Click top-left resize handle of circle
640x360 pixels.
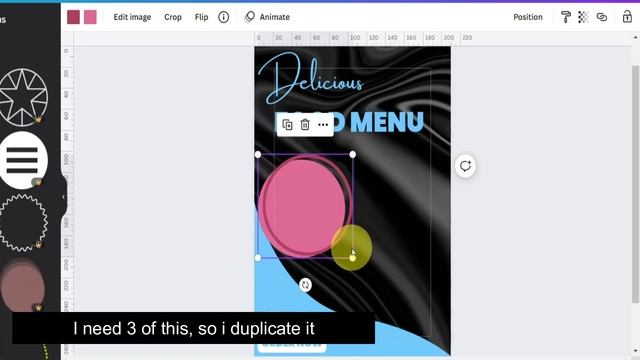(258, 155)
